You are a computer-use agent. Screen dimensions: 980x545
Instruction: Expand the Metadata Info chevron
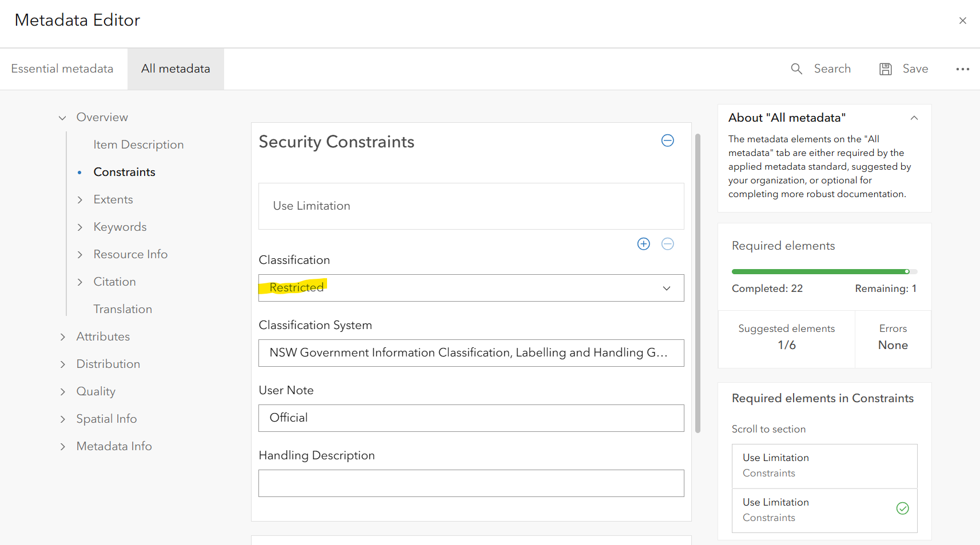pyautogui.click(x=63, y=446)
